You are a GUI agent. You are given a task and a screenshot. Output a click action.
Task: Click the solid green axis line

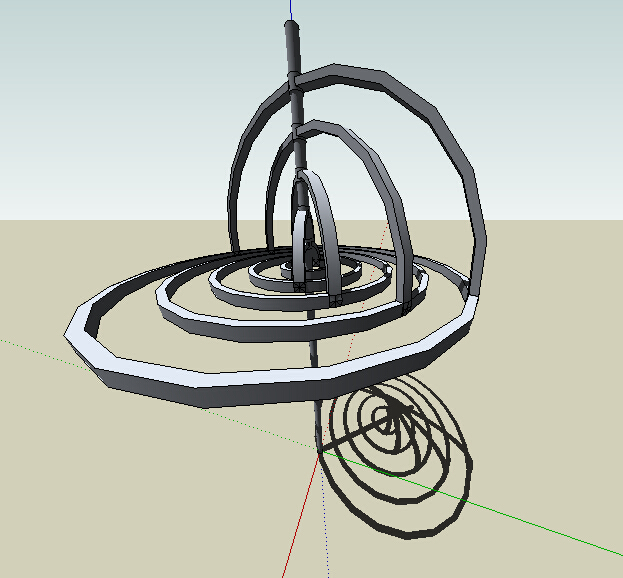click(x=473, y=503)
